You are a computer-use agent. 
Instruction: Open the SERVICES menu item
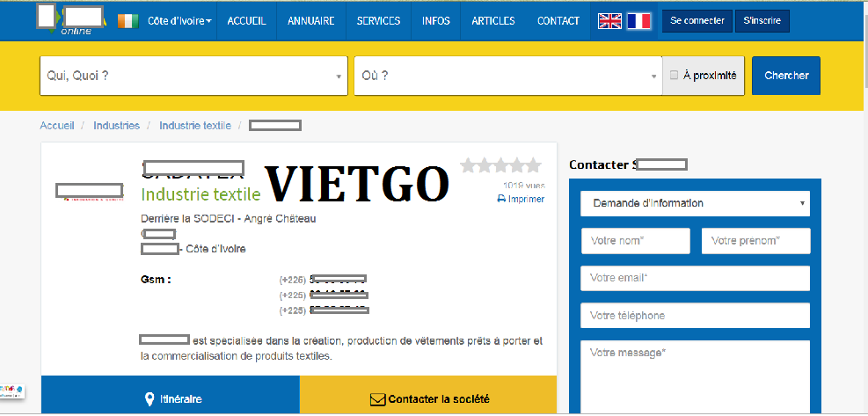coord(379,21)
